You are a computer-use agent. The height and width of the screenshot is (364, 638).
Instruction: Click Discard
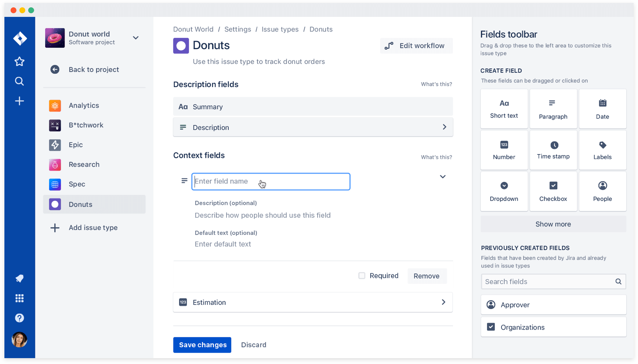pyautogui.click(x=254, y=345)
